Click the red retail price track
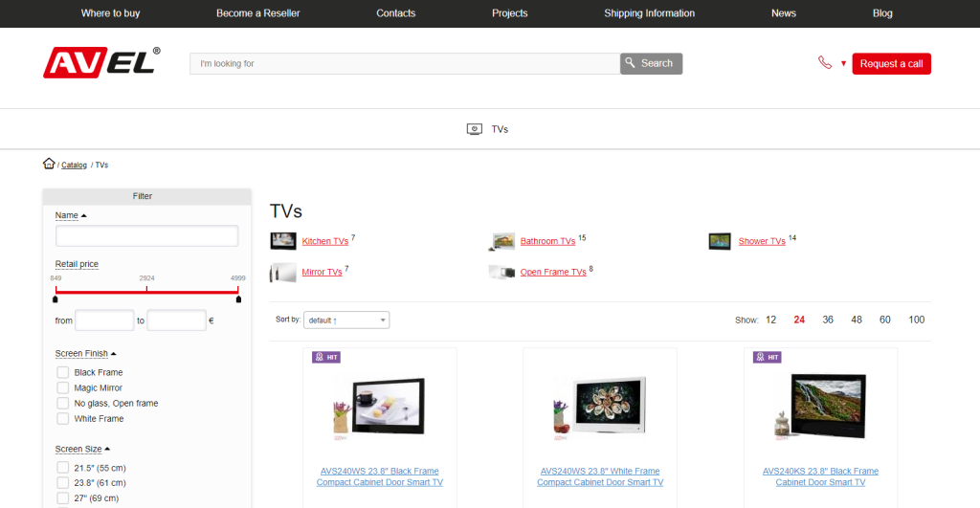Screen dimensions: 980x508 [146, 291]
